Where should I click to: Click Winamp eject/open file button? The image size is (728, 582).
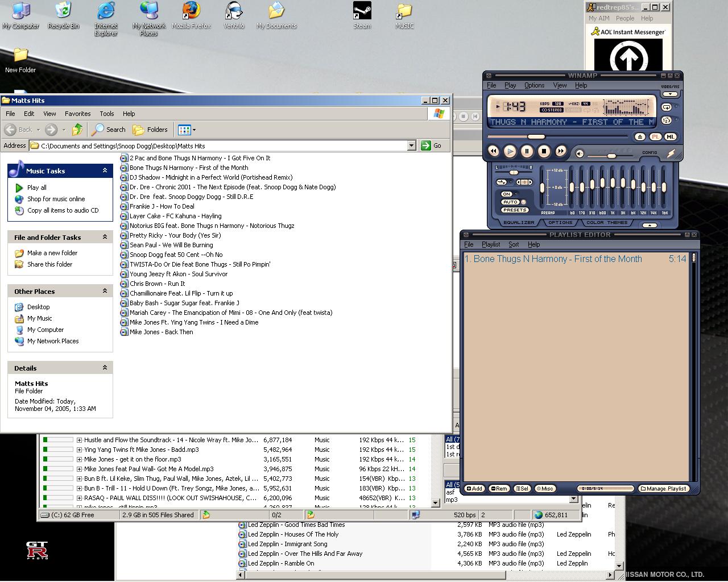(640, 136)
